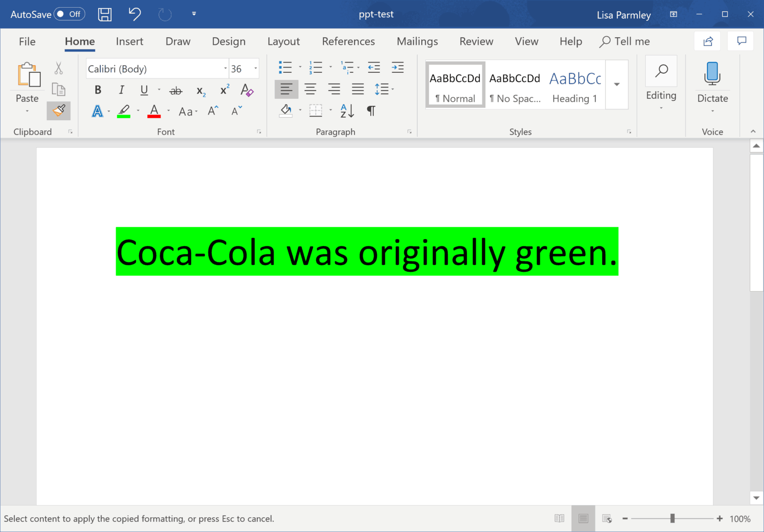
Task: Sort text alphabetically
Action: (x=347, y=110)
